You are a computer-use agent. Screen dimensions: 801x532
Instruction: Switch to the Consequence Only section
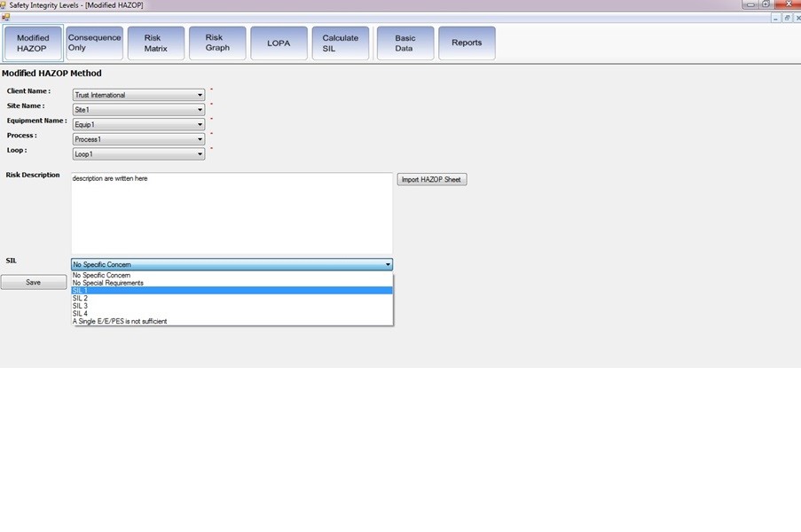[x=93, y=42]
